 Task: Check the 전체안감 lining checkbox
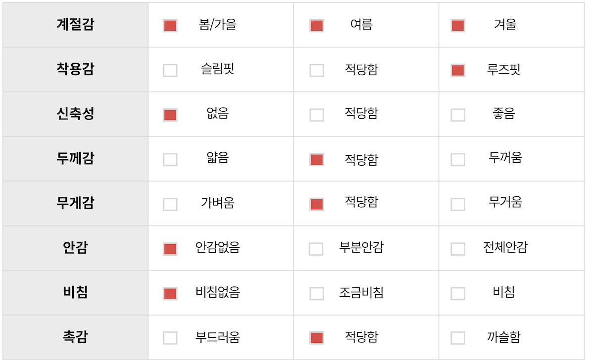pyautogui.click(x=458, y=249)
